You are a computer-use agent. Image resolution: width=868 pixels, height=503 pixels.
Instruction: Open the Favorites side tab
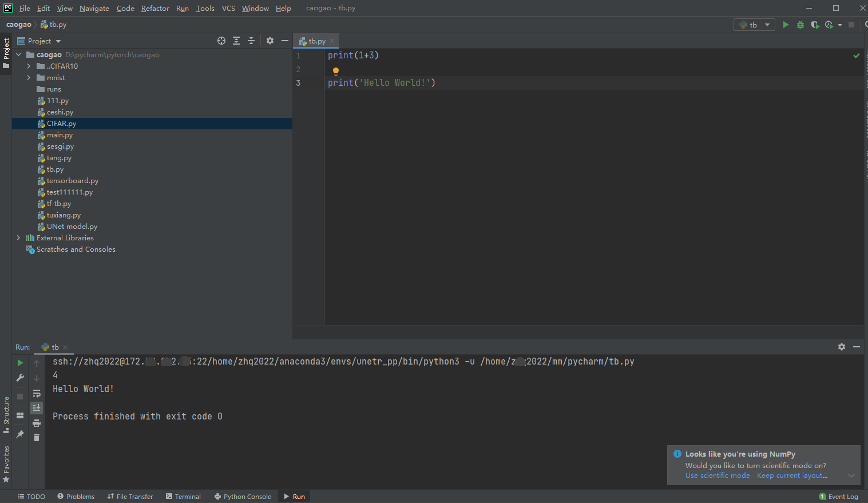pos(6,464)
